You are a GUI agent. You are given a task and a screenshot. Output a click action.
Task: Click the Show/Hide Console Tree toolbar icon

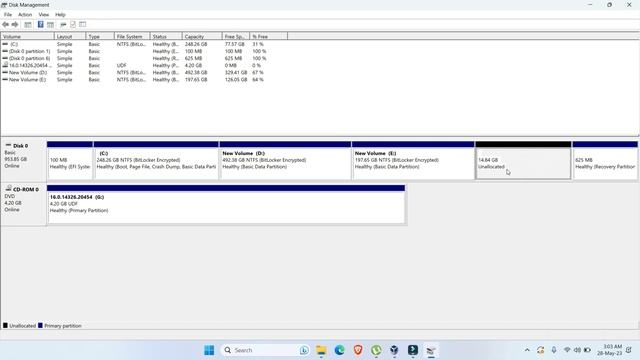click(x=28, y=24)
